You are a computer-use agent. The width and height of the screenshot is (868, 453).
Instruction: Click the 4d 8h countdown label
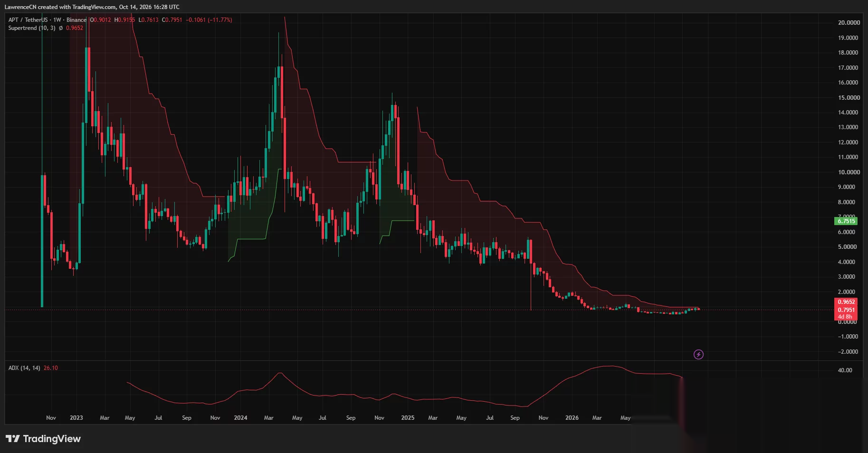(x=845, y=317)
